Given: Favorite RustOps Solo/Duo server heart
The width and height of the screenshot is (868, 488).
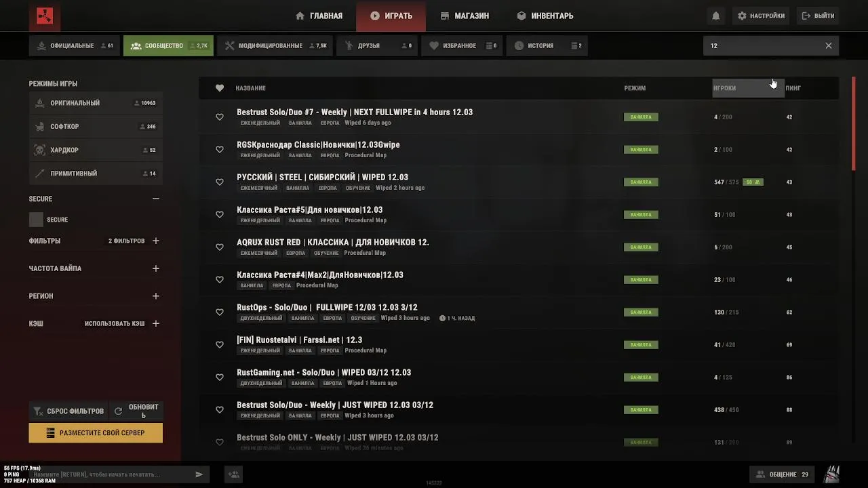Looking at the screenshot, I should [220, 312].
